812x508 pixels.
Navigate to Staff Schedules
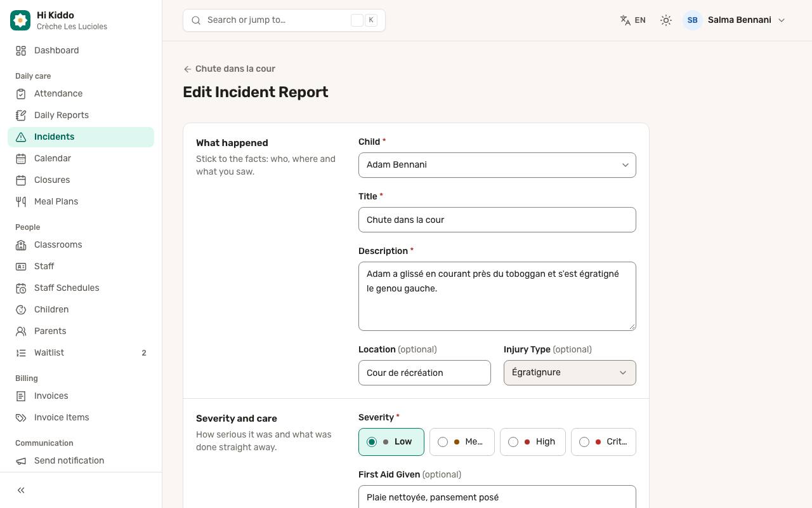pyautogui.click(x=81, y=288)
